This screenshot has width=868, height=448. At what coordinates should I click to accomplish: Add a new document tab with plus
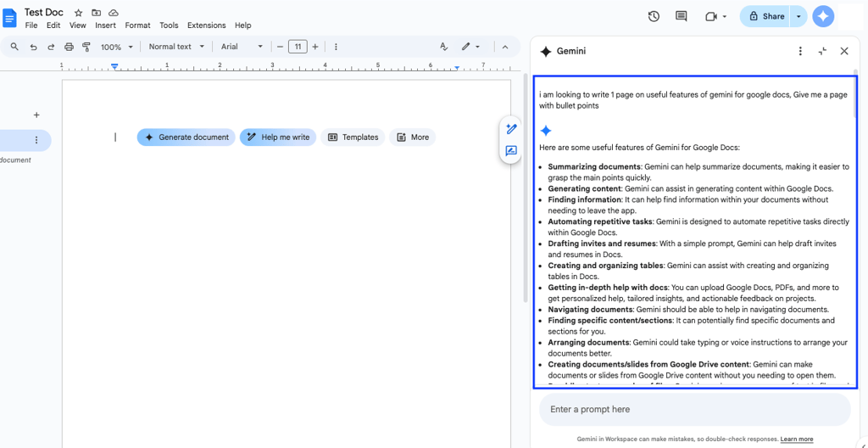point(36,115)
